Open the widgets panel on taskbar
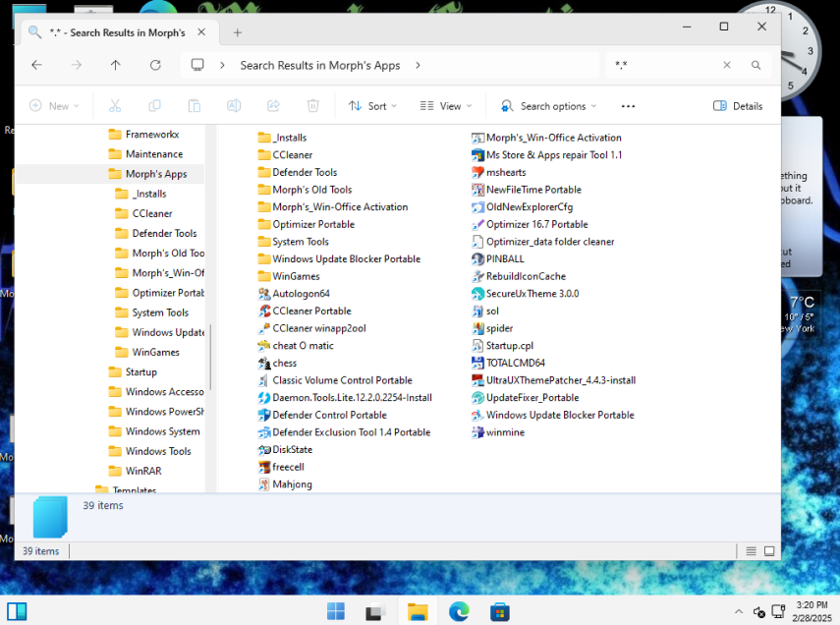Viewport: 840px width, 625px height. (17, 611)
